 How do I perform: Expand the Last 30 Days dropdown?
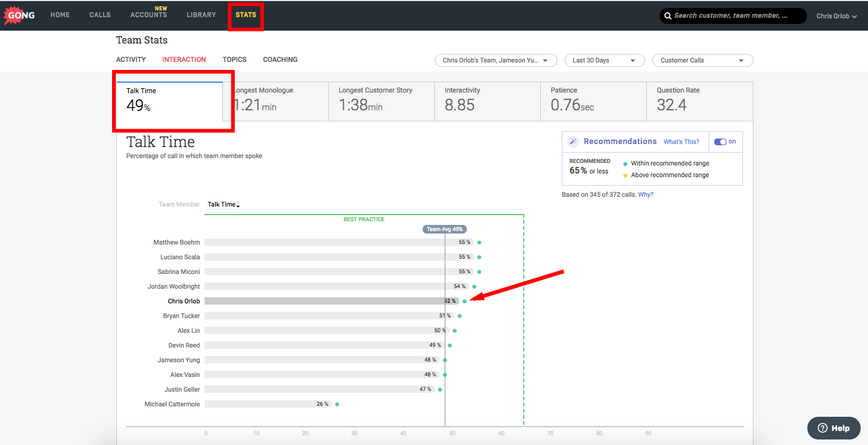(x=605, y=60)
